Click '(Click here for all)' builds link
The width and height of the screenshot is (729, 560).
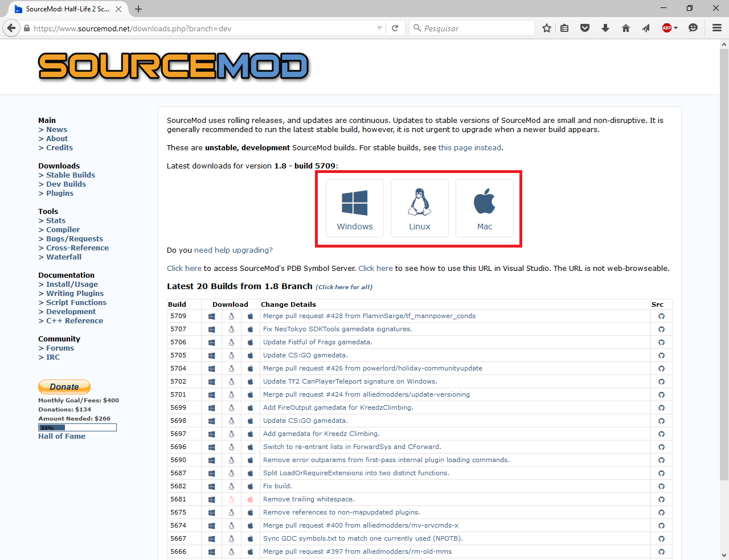344,287
